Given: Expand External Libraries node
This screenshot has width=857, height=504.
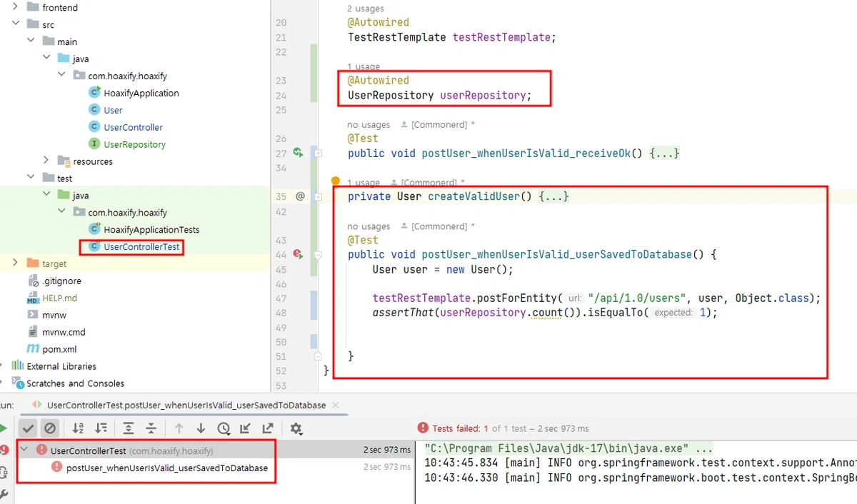Looking at the screenshot, I should click(3, 366).
